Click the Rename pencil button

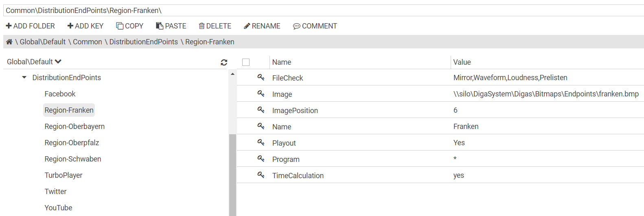click(x=262, y=26)
